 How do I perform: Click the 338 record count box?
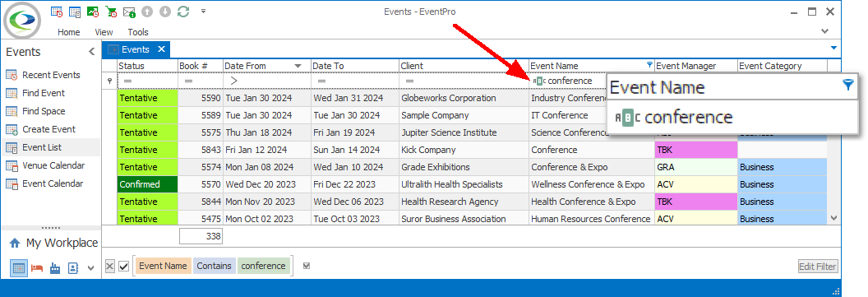[x=201, y=237]
